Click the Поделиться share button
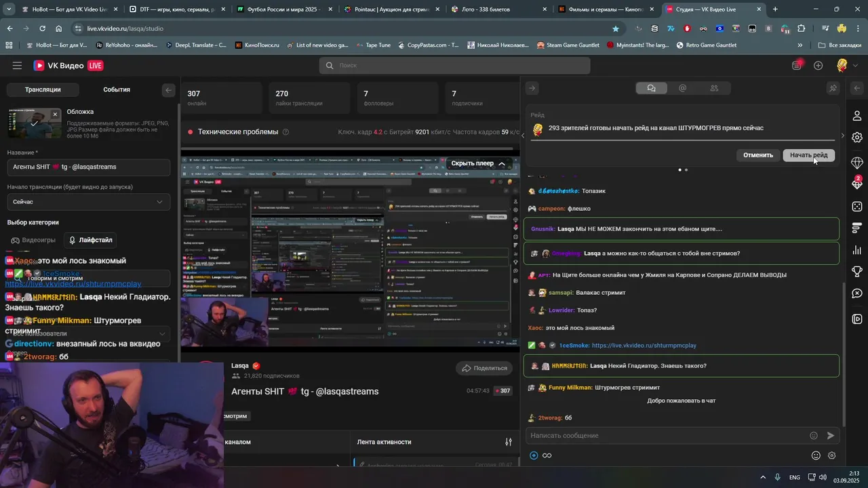The image size is (868, 488). pyautogui.click(x=485, y=368)
